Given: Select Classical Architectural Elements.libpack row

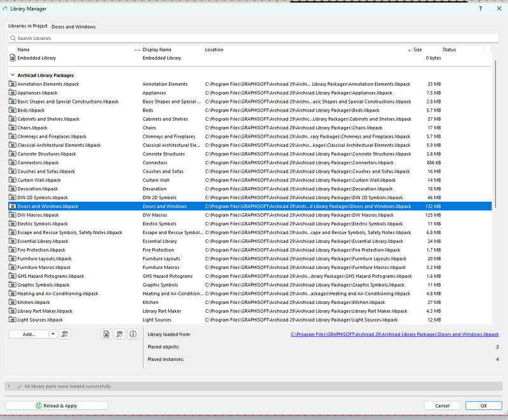Looking at the screenshot, I should pyautogui.click(x=250, y=145).
